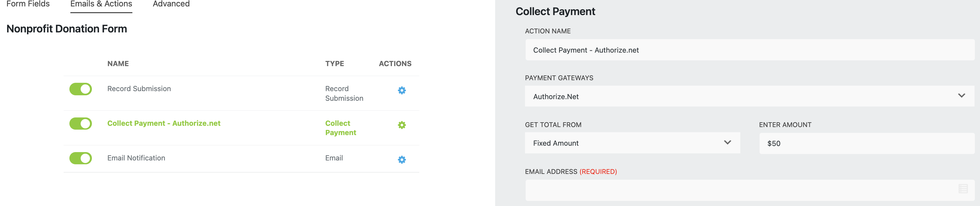Open the Advanced tab

pyautogui.click(x=171, y=4)
